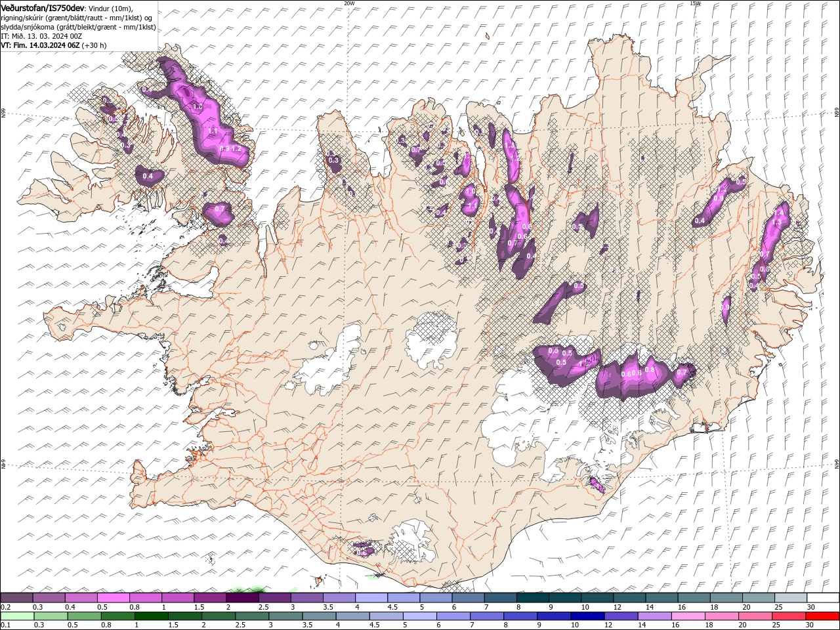Screen dimensions: 840x630
Task: Click the '0.2' label in upper legend
Action: [5, 607]
